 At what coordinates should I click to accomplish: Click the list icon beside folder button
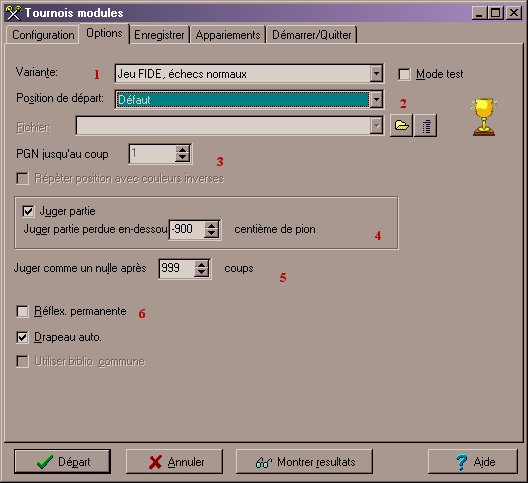pyautogui.click(x=426, y=126)
